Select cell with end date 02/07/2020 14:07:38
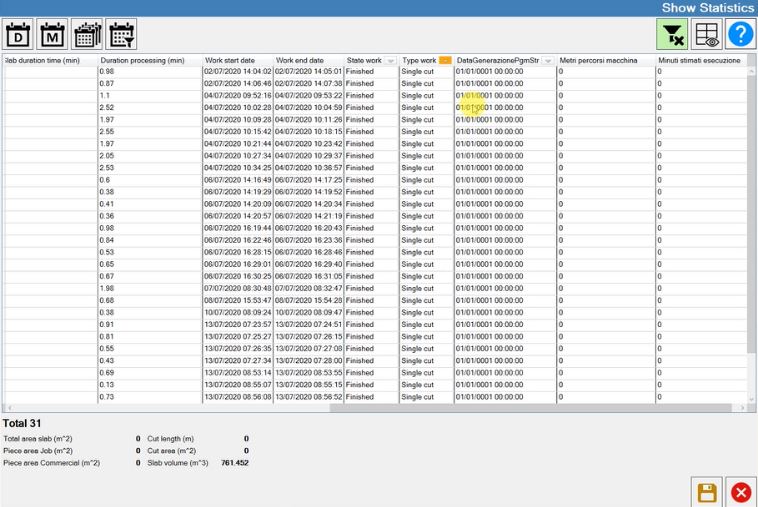 click(308, 83)
